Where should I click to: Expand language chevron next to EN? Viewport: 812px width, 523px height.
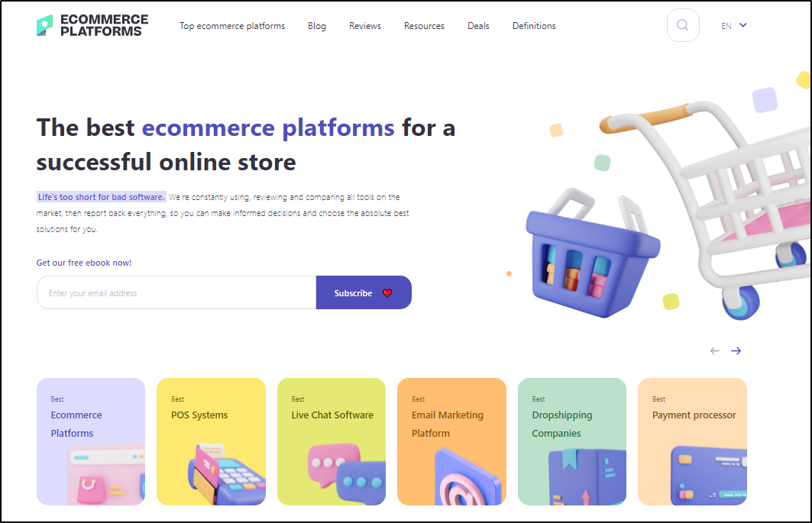tap(743, 25)
